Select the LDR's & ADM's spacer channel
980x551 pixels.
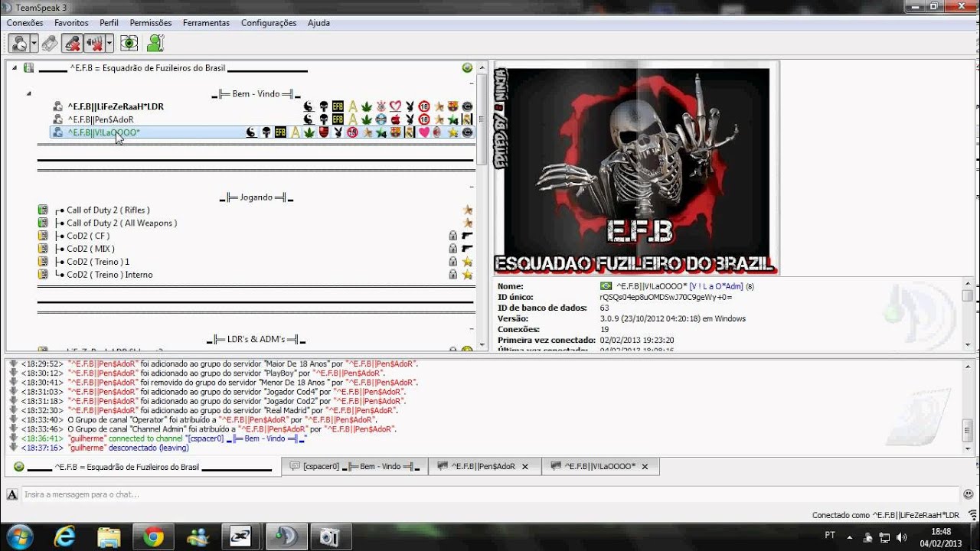click(256, 339)
